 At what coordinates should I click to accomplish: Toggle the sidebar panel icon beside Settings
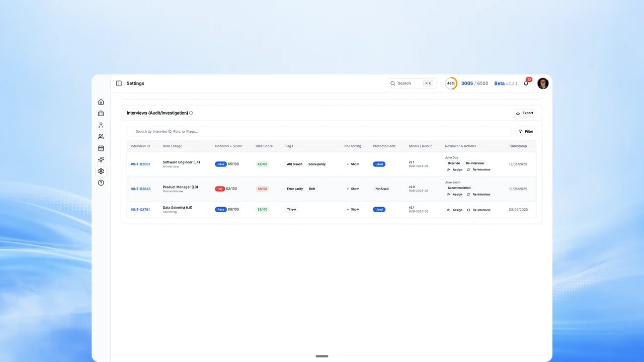coord(119,83)
